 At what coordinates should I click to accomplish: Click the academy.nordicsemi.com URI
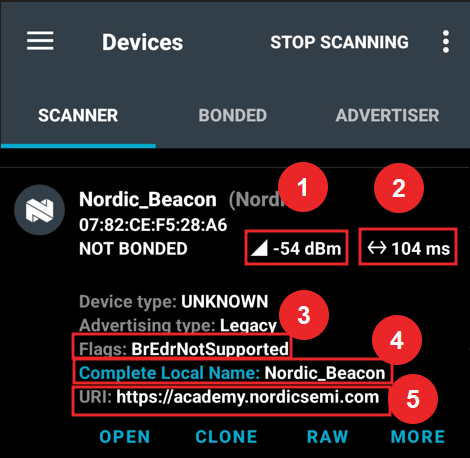pos(248,397)
